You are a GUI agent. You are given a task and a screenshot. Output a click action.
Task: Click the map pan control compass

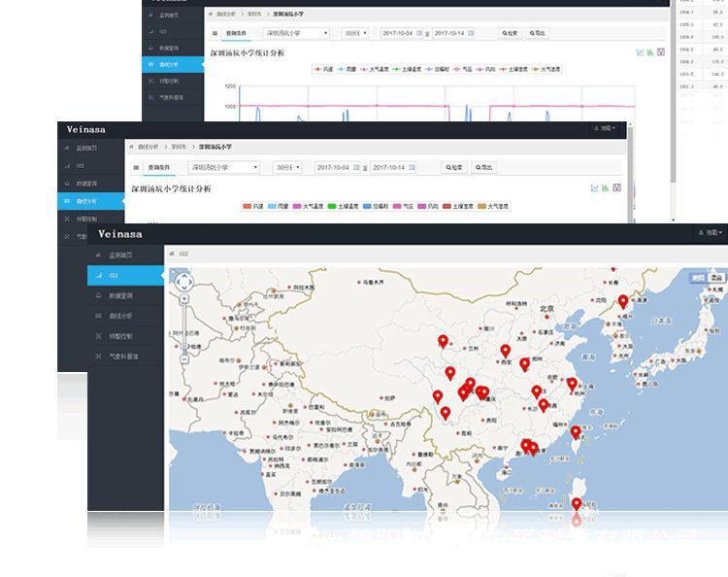(x=183, y=283)
